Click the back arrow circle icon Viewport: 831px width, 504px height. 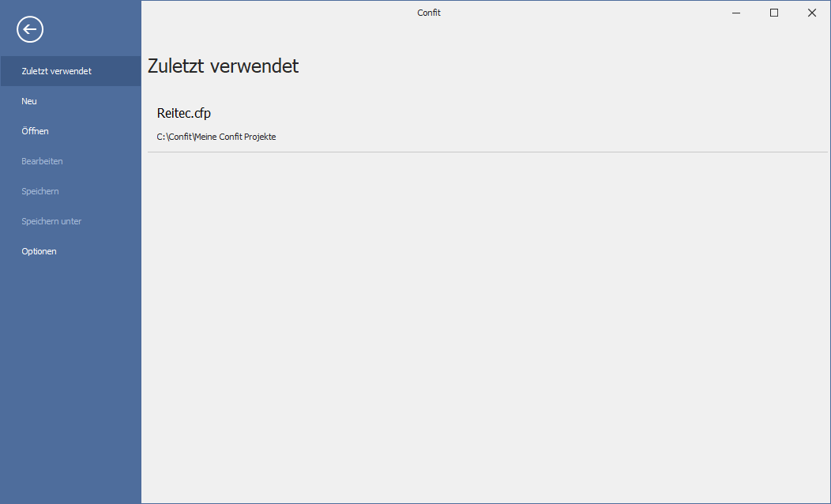click(x=30, y=30)
